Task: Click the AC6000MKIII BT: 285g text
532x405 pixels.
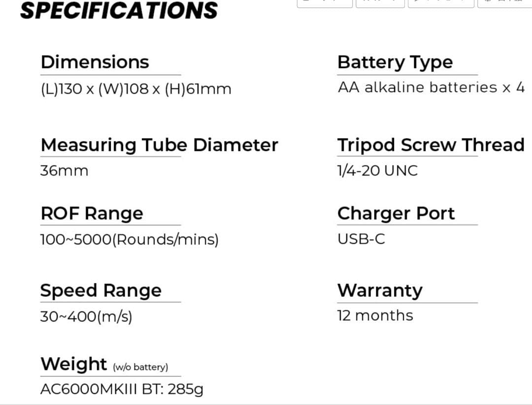Action: click(121, 389)
